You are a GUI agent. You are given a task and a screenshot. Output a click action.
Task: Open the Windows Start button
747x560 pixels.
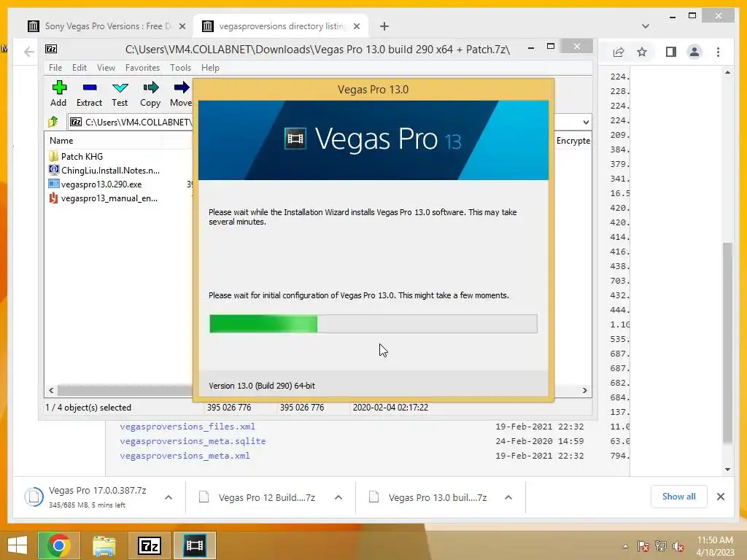[x=18, y=545]
